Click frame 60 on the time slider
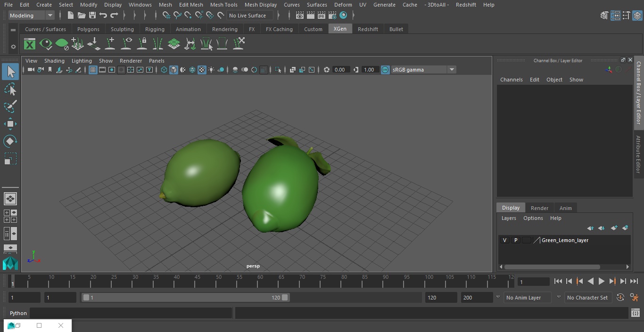Screen dimensions: 644x332 point(260,281)
